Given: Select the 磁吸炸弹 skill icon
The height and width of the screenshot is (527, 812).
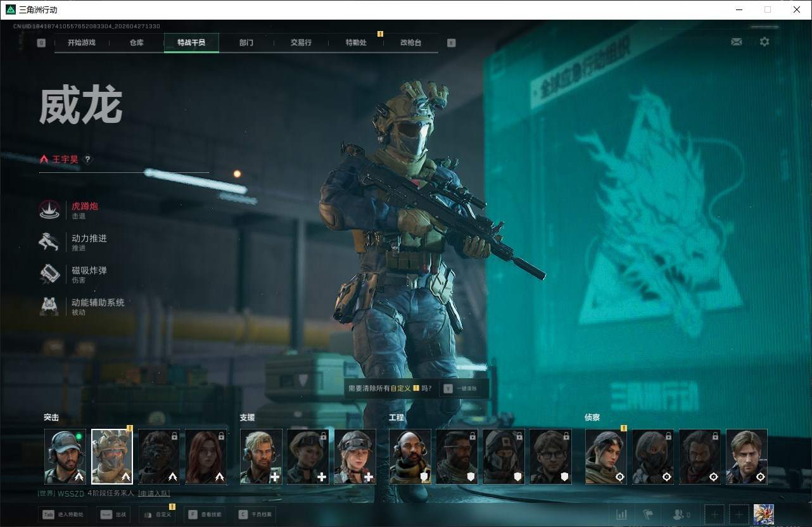Looking at the screenshot, I should [x=49, y=274].
